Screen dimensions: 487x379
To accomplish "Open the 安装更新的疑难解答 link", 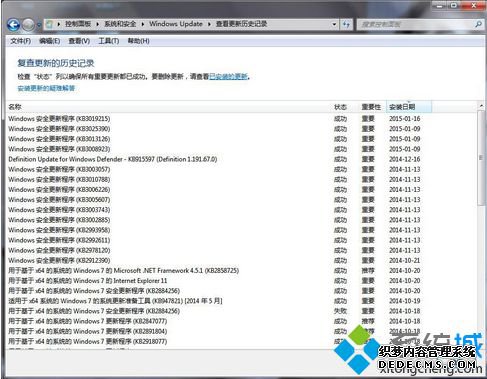I will (x=46, y=88).
